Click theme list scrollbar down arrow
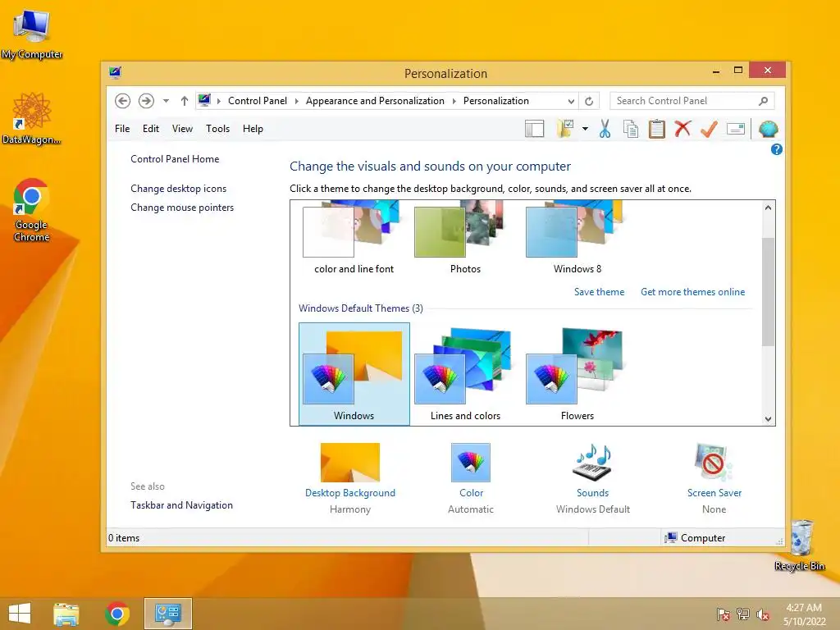 pos(768,419)
